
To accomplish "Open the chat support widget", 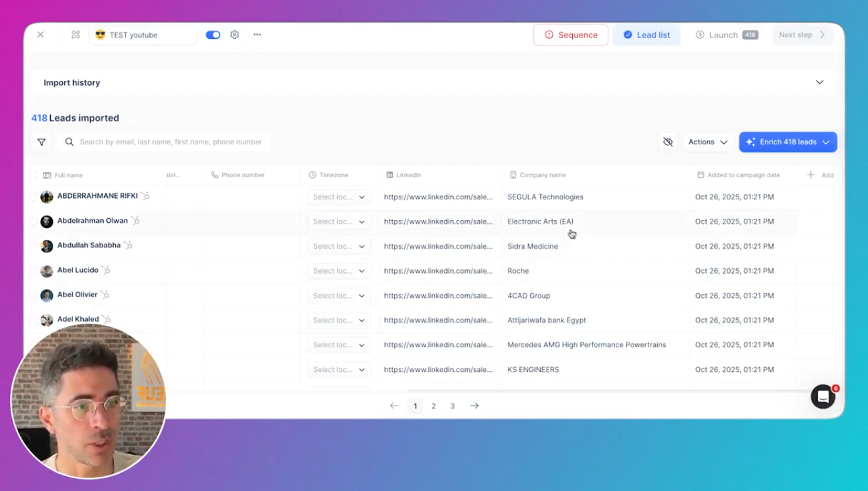I will point(823,397).
